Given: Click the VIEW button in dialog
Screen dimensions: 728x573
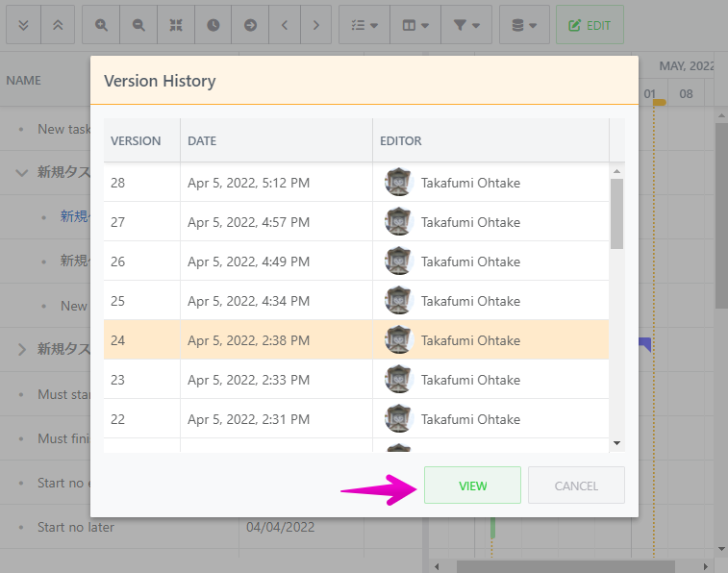Looking at the screenshot, I should coord(472,486).
